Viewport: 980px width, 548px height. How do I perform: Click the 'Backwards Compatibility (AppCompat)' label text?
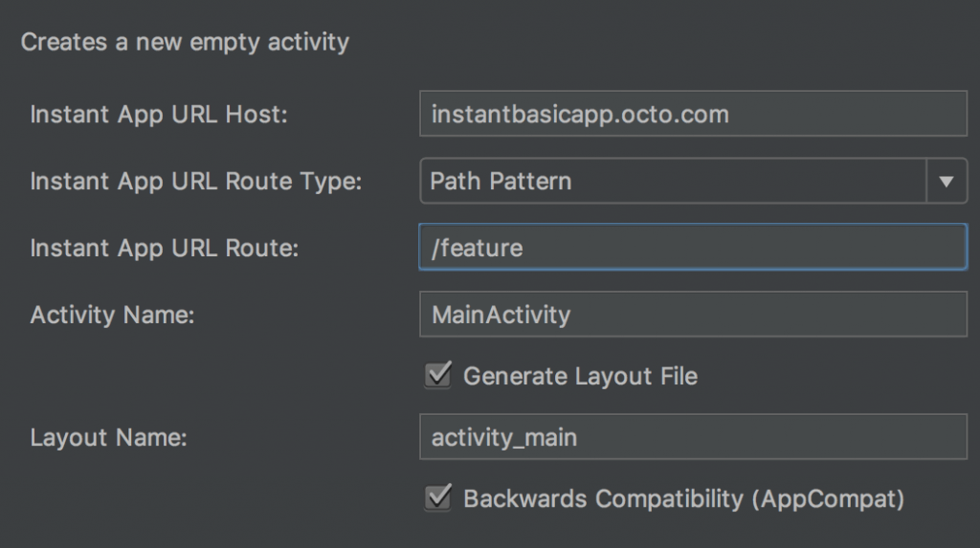(x=683, y=498)
